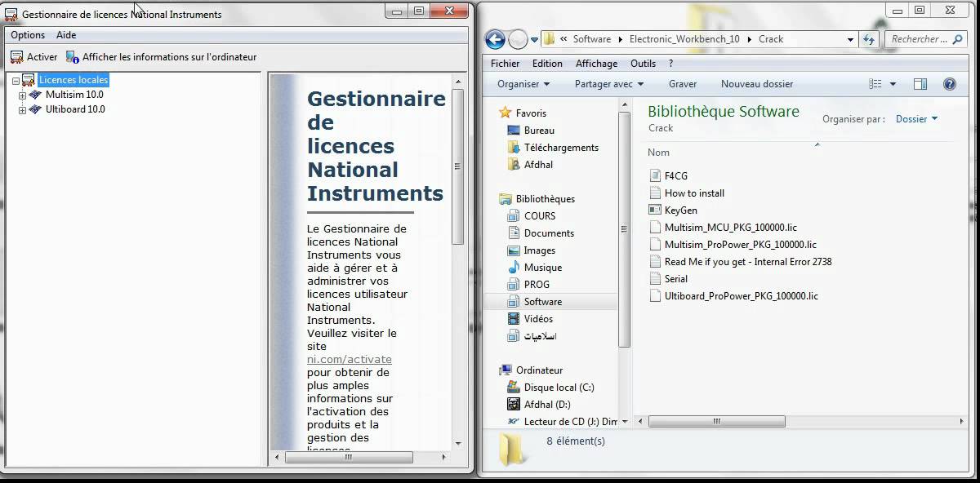This screenshot has width=980, height=483.
Task: Follow the ni.com/activate link
Action: point(350,359)
